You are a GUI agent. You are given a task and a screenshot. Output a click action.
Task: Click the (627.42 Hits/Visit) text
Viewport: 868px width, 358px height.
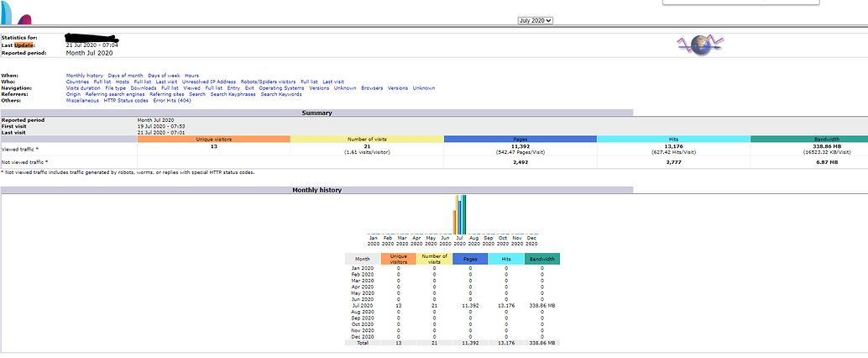click(674, 152)
